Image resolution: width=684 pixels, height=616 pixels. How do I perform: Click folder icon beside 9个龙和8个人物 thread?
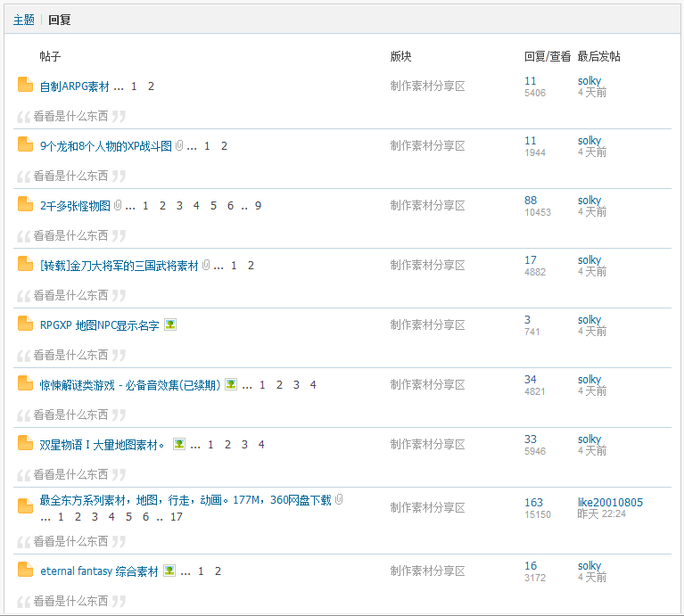pyautogui.click(x=25, y=144)
